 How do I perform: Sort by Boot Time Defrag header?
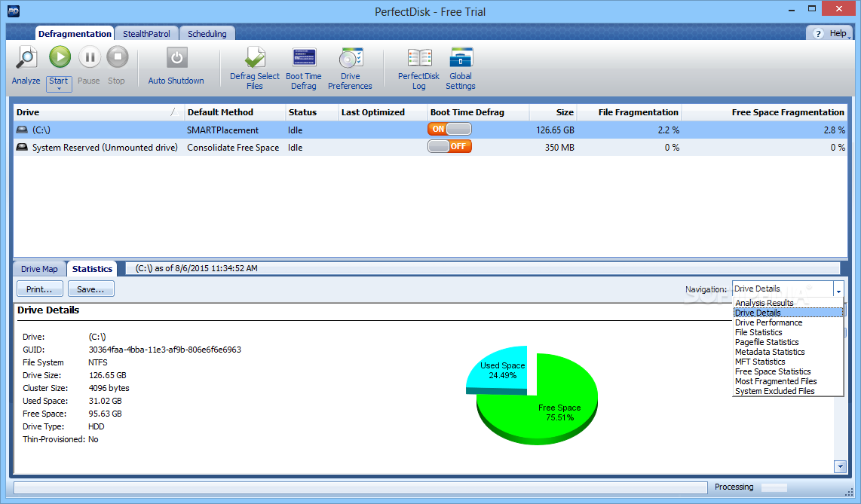[x=478, y=112]
